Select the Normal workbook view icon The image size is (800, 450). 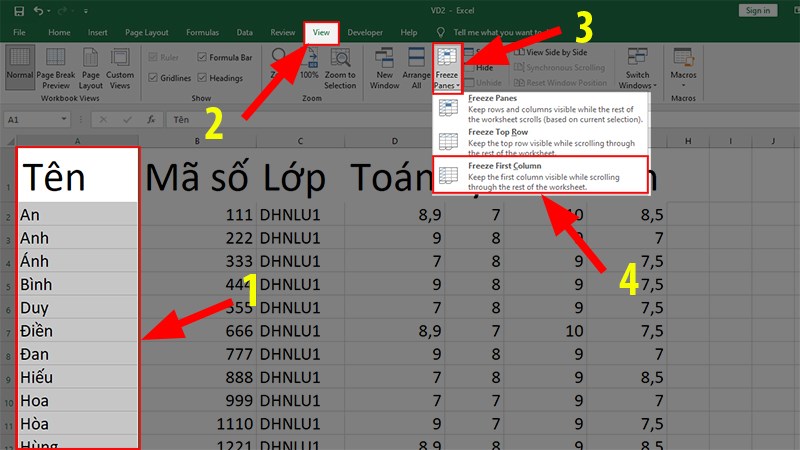coord(20,64)
